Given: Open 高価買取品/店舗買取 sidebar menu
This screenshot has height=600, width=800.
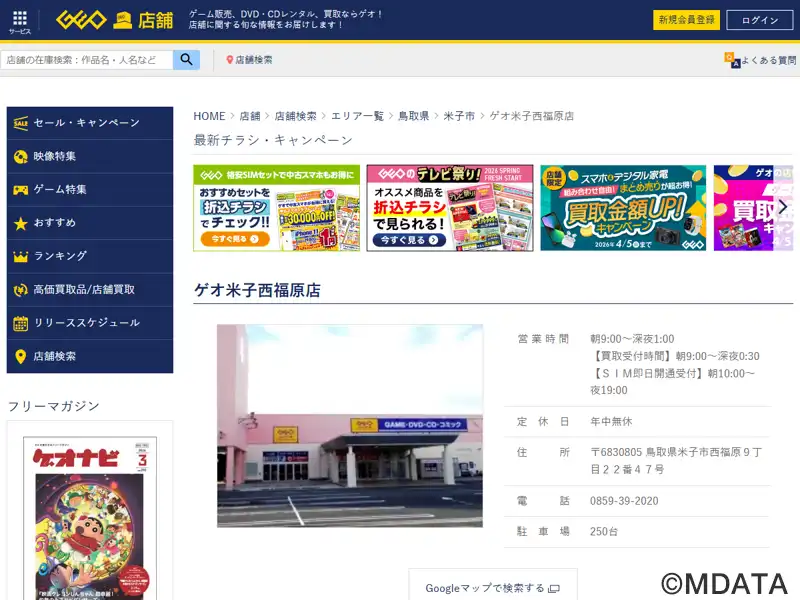Looking at the screenshot, I should pos(90,290).
